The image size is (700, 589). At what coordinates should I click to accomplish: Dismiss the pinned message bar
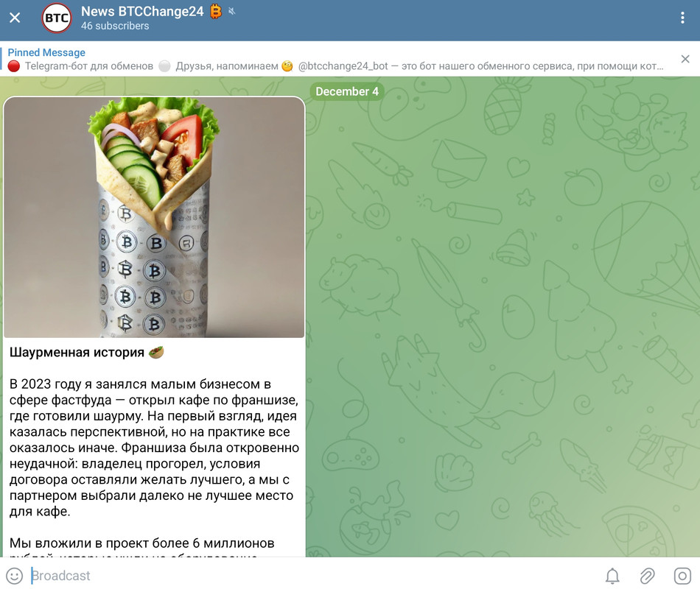(685, 59)
